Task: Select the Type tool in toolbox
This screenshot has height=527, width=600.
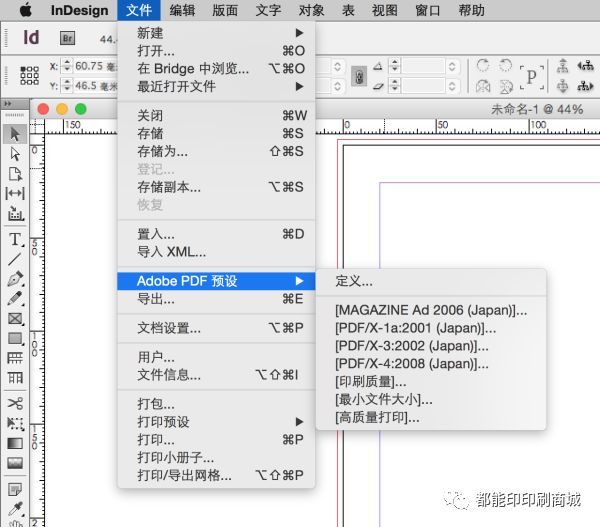Action: click(15, 240)
